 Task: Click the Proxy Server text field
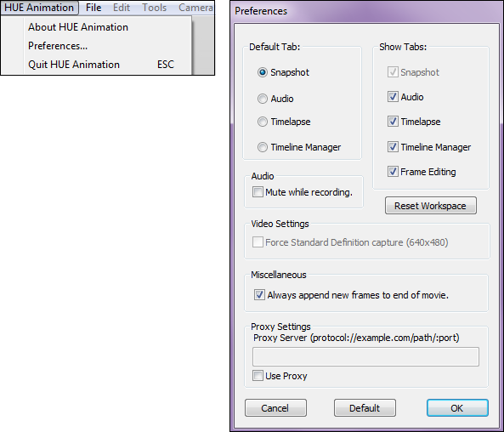[x=365, y=356]
